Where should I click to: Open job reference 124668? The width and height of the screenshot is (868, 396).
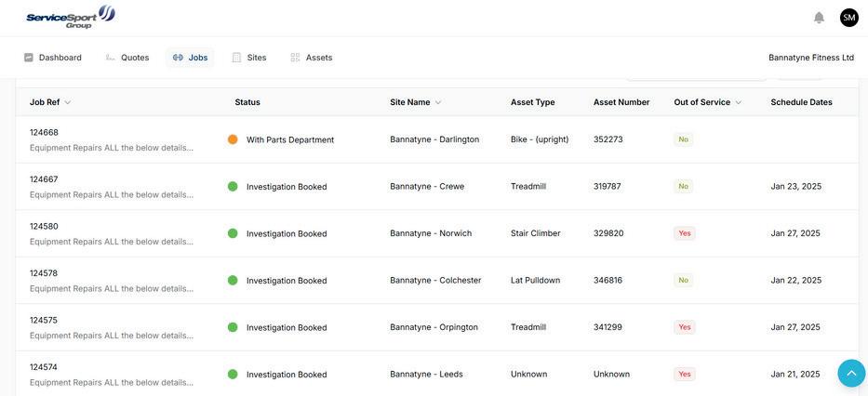[44, 132]
